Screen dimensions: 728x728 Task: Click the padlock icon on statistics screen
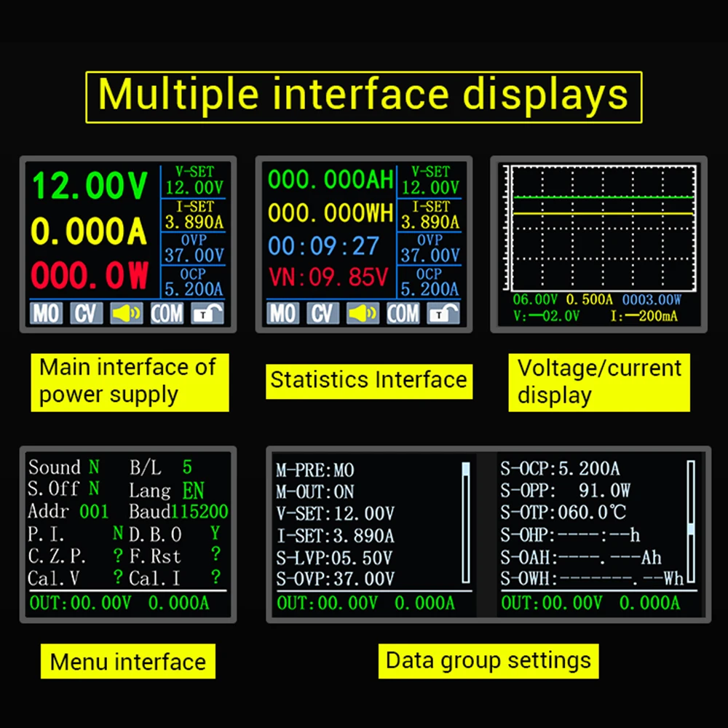click(x=443, y=313)
